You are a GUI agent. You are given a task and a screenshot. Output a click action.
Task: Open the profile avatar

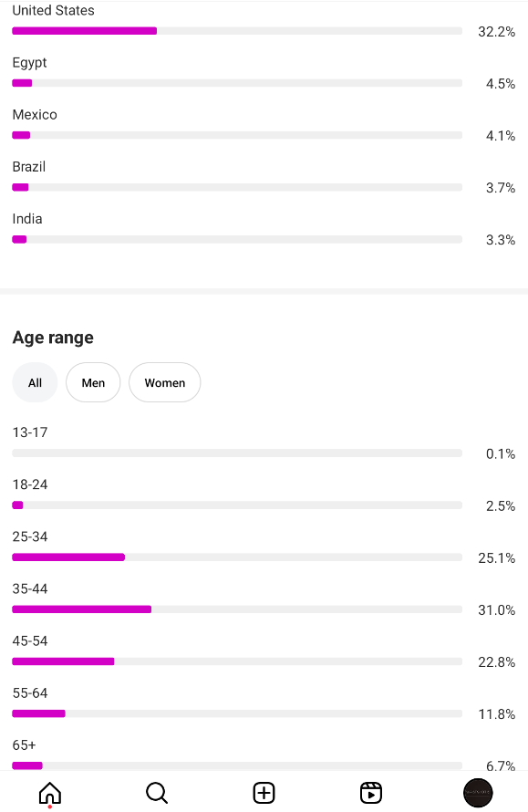point(478,793)
